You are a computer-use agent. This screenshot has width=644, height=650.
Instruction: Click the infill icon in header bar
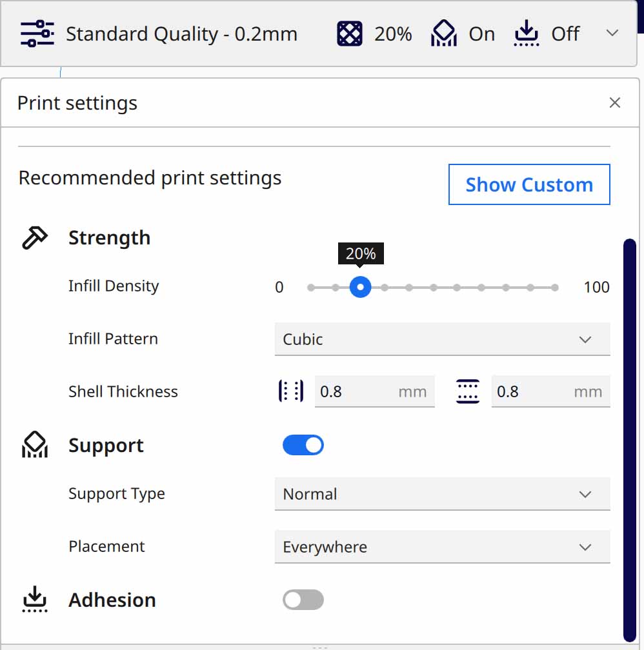(350, 34)
